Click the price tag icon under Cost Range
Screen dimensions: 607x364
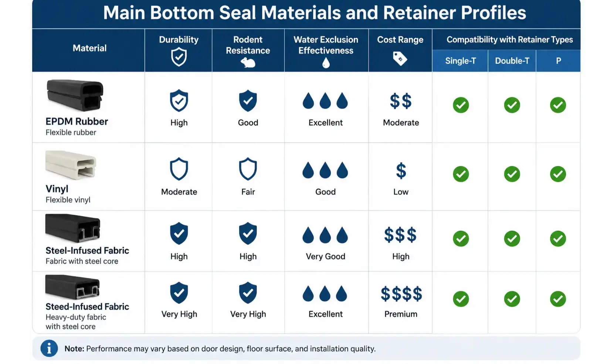point(400,58)
